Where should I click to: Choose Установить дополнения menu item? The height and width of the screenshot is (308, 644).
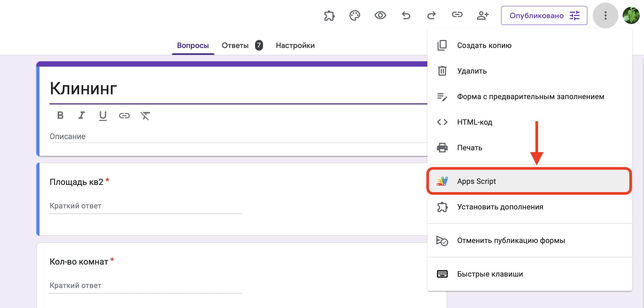[x=530, y=207]
